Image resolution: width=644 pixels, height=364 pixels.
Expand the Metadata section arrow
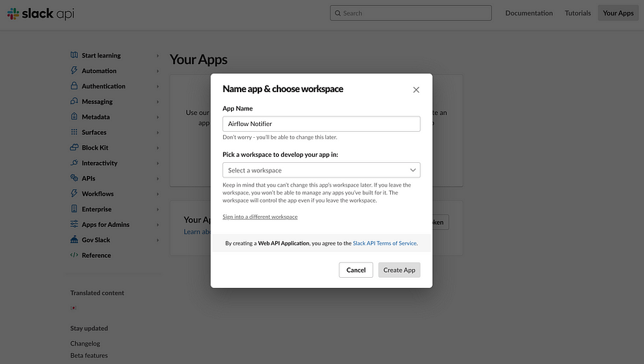pos(158,117)
